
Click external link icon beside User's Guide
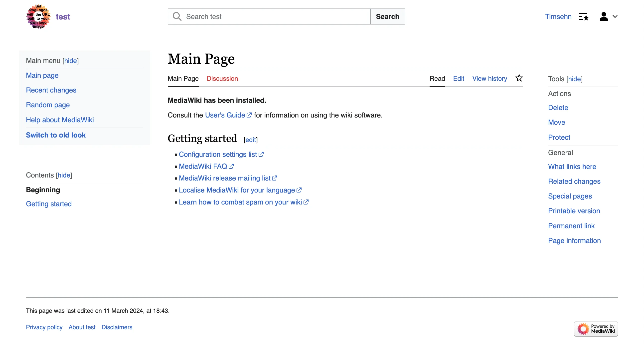coord(249,115)
